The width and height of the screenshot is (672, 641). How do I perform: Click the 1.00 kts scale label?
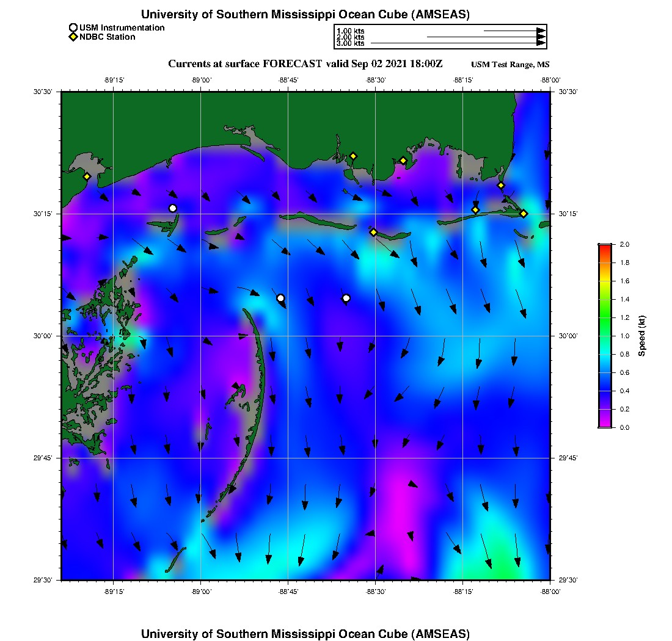(350, 31)
